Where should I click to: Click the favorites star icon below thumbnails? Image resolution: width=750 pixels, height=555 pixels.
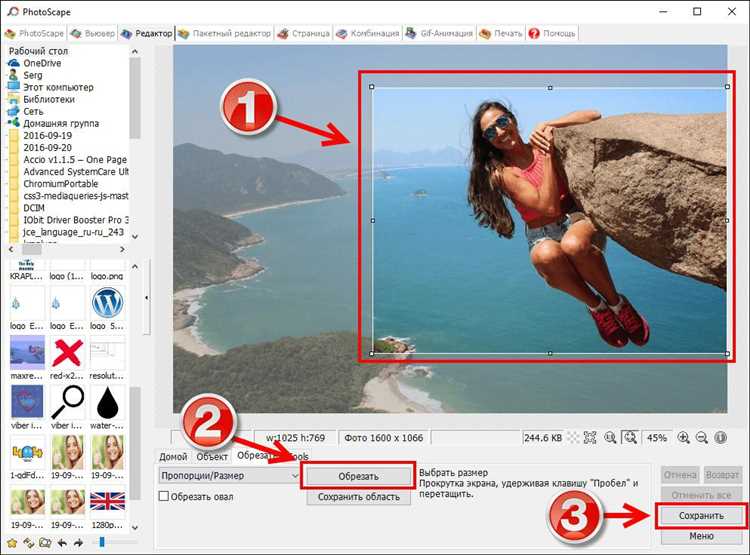(12, 543)
